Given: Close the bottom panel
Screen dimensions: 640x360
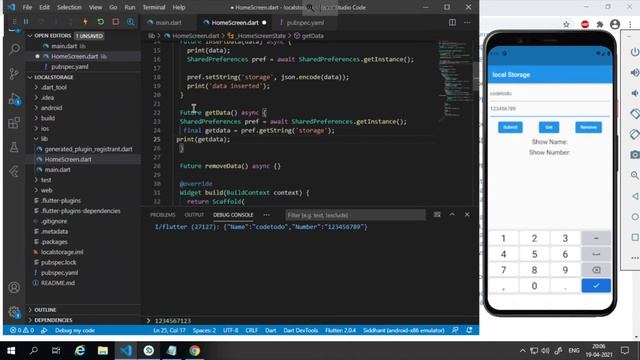Looking at the screenshot, I should point(467,215).
